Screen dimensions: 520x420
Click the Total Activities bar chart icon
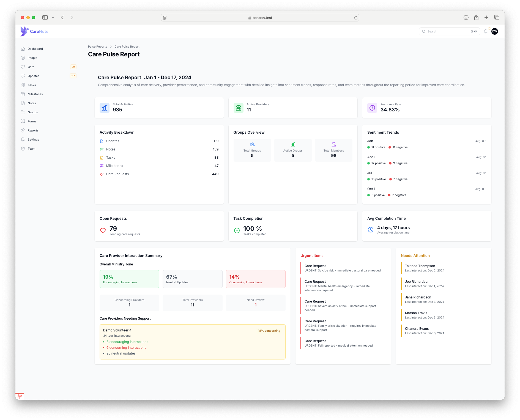pos(105,108)
